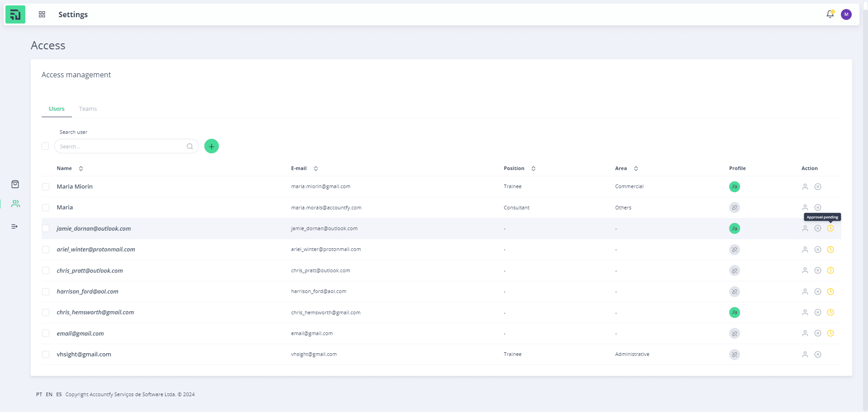Edit user icon for Maria Miorin
The image size is (868, 412).
coord(805,187)
